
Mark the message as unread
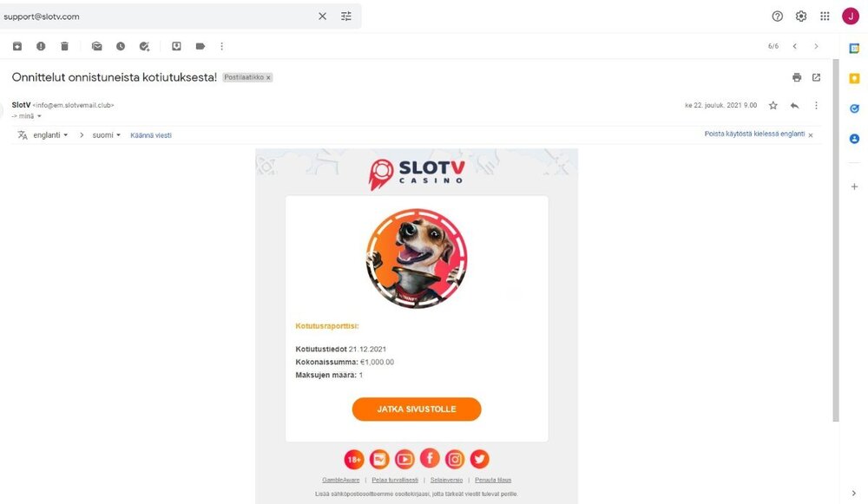coord(97,47)
